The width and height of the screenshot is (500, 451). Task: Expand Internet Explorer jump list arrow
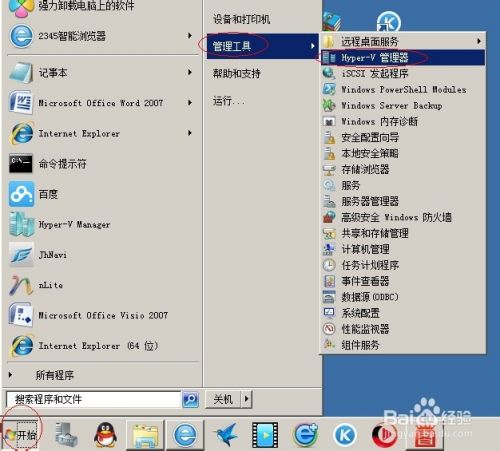click(x=190, y=133)
